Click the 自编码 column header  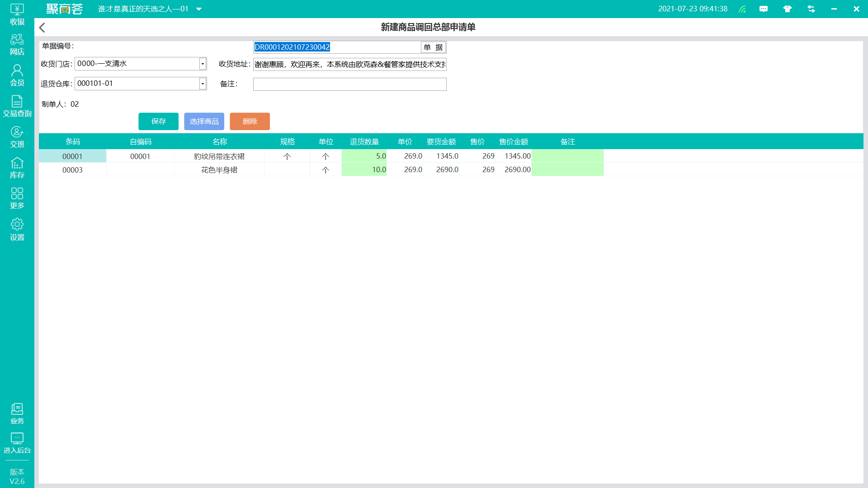(141, 141)
